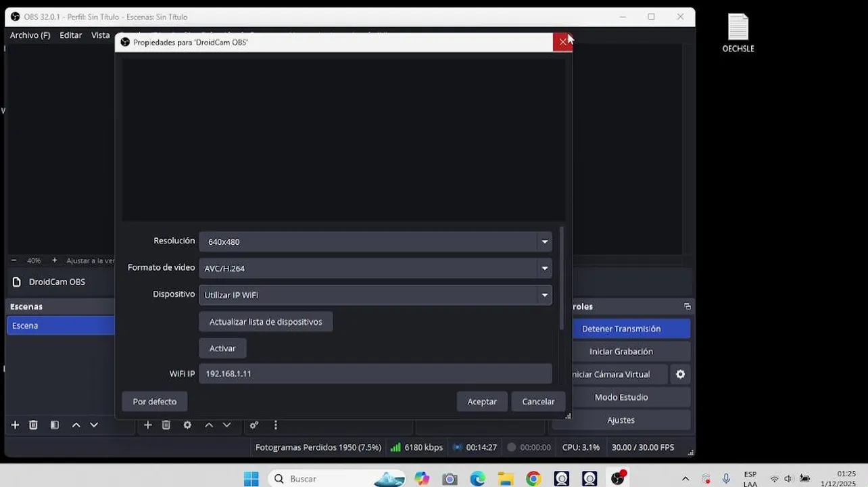
Task: Stop streaming with Detener Transmisión
Action: point(621,329)
